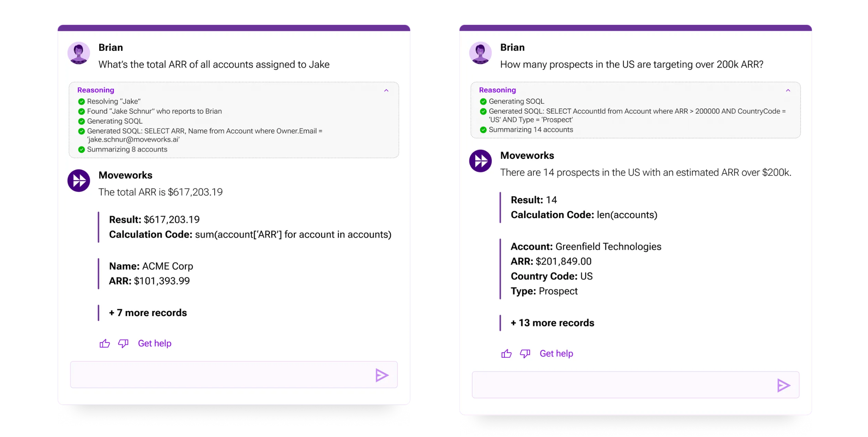Click the 'Summarizing 8 accounts' checkmark

click(82, 150)
